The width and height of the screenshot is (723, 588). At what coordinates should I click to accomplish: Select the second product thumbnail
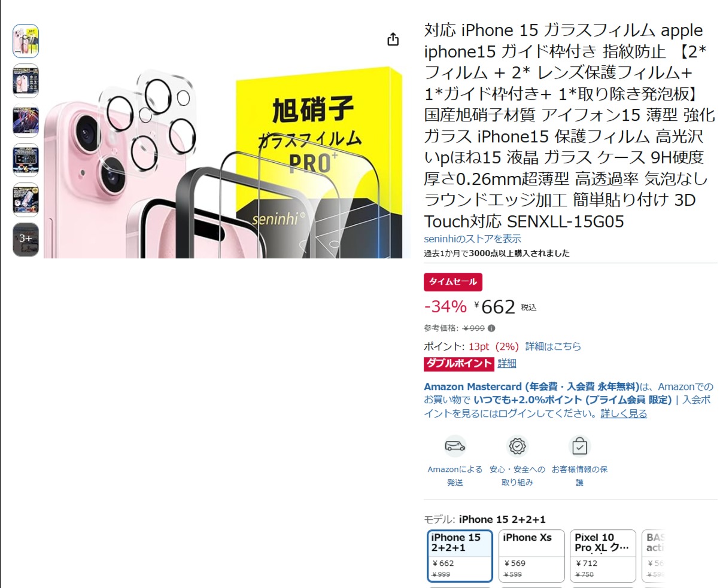(x=26, y=81)
